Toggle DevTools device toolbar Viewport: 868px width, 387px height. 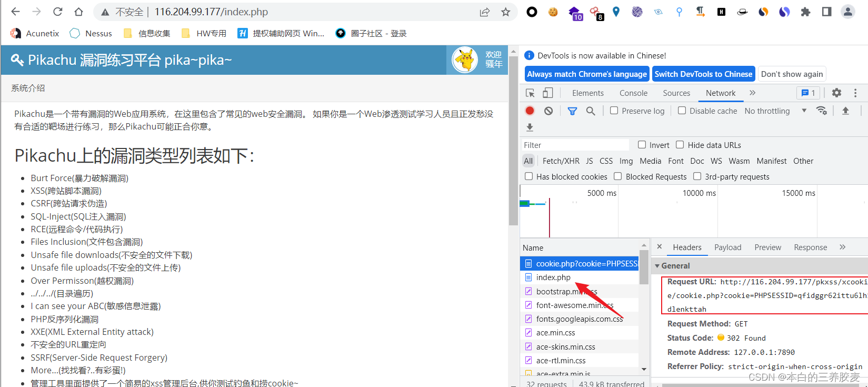click(x=548, y=93)
